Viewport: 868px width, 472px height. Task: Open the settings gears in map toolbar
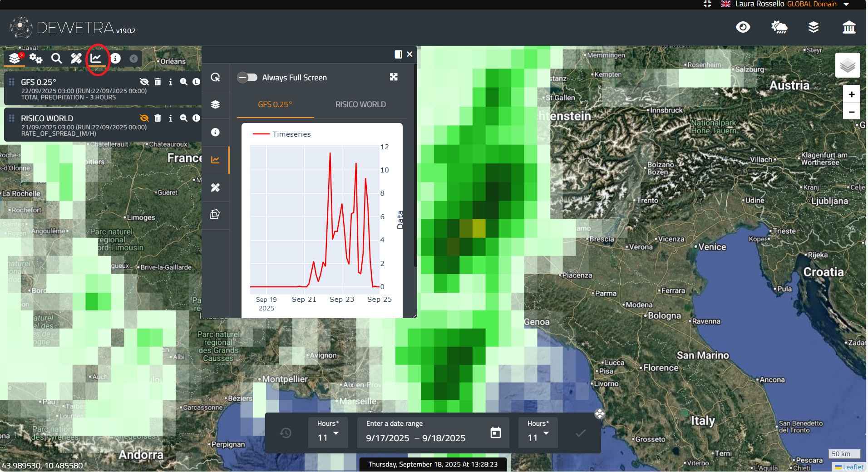tap(36, 59)
